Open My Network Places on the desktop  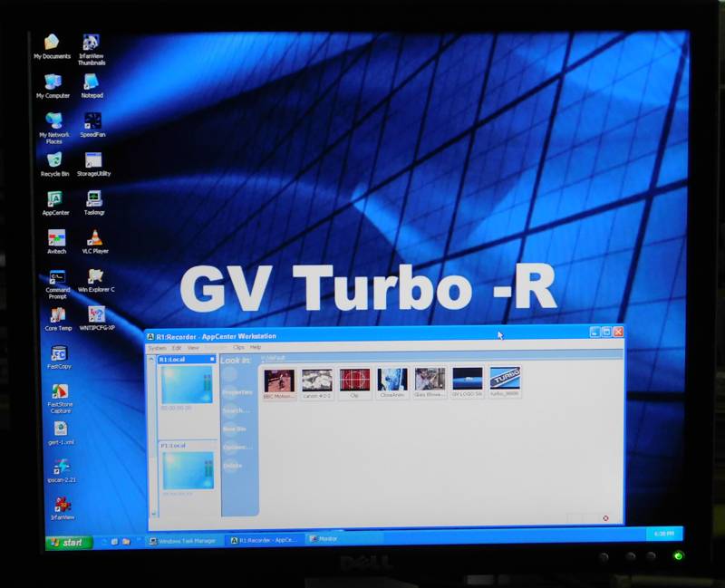pos(54,128)
